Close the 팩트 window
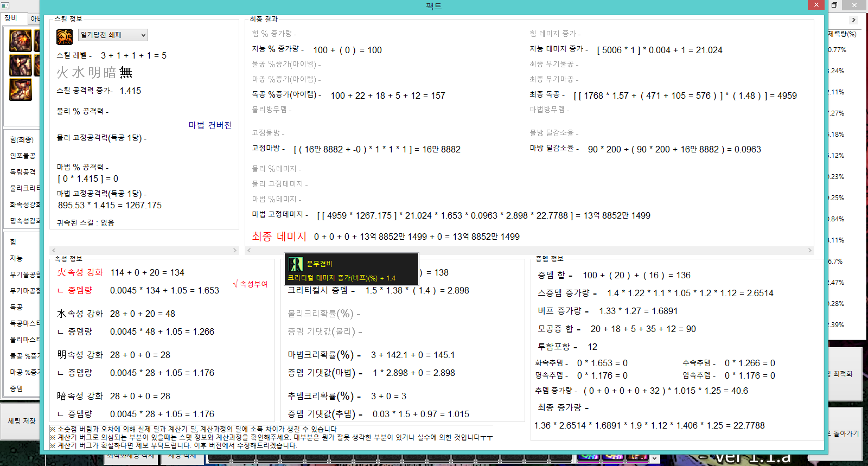868x466 pixels. (x=816, y=5)
